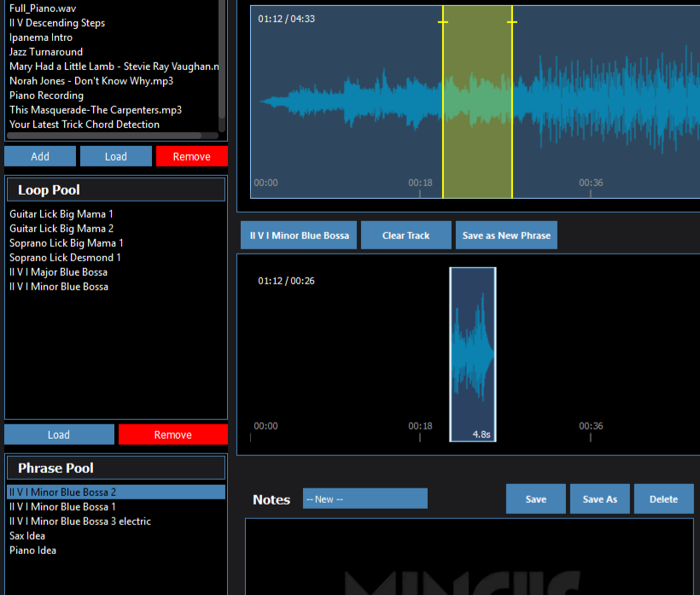Select Guitar Lick Big Mama 1 loop
Viewport: 700px width, 595px height.
pos(61,214)
